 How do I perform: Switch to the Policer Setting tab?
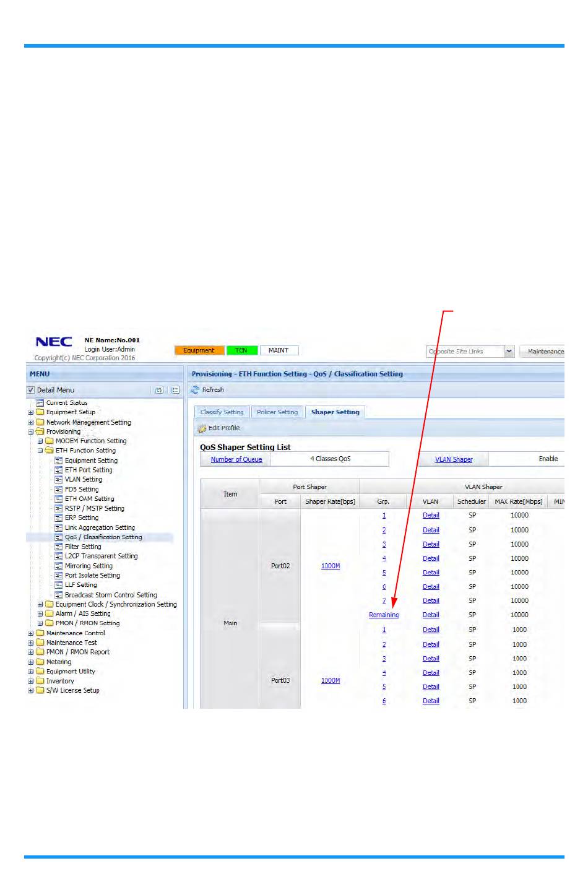(277, 412)
